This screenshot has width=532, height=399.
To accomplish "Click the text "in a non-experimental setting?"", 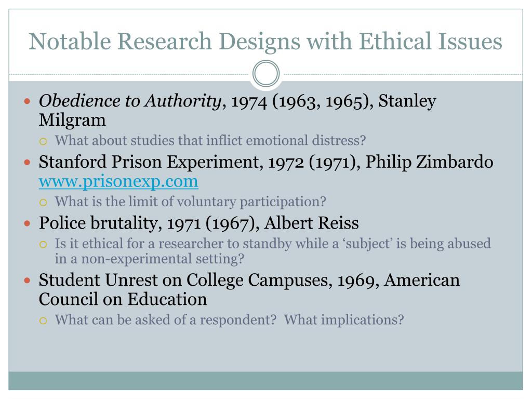I will (x=150, y=259).
